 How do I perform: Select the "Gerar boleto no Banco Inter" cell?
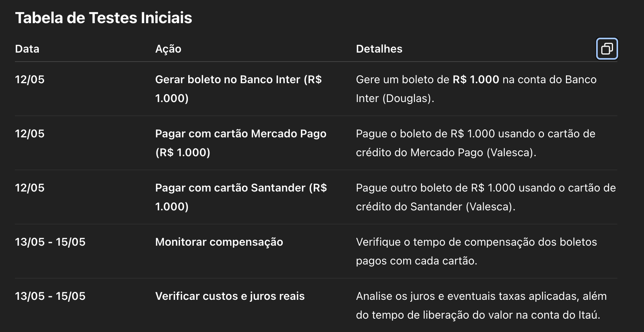click(238, 89)
